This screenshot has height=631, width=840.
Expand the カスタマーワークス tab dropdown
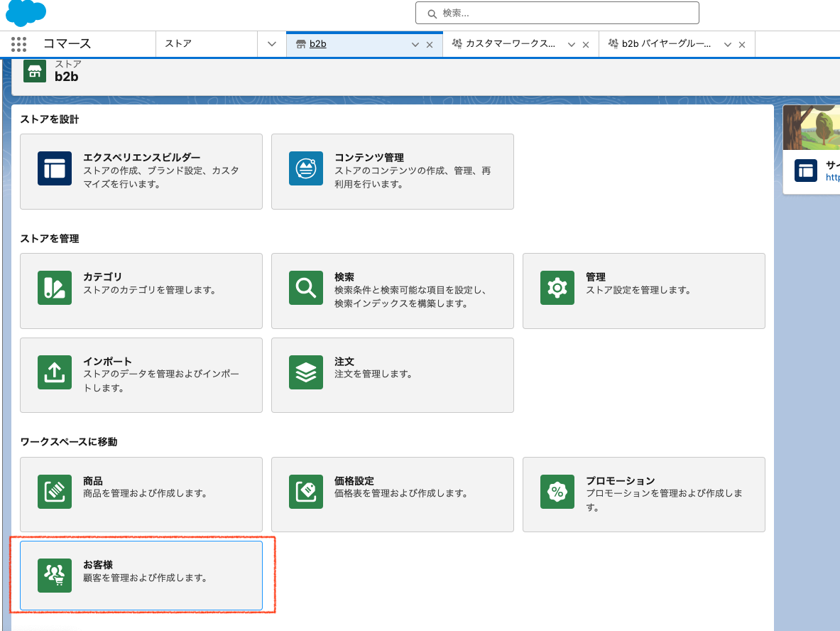(x=571, y=44)
